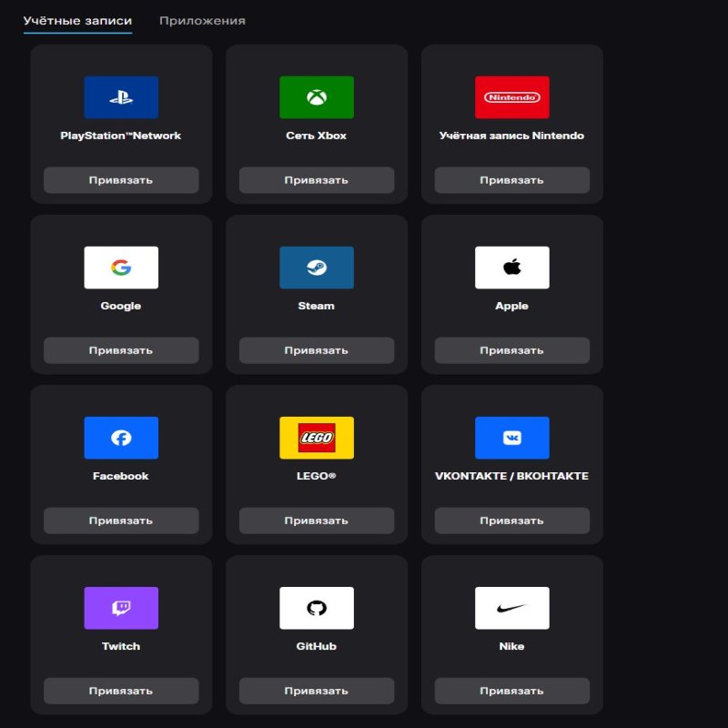This screenshot has width=728, height=728.
Task: Click the Google logo icon
Action: point(121,268)
